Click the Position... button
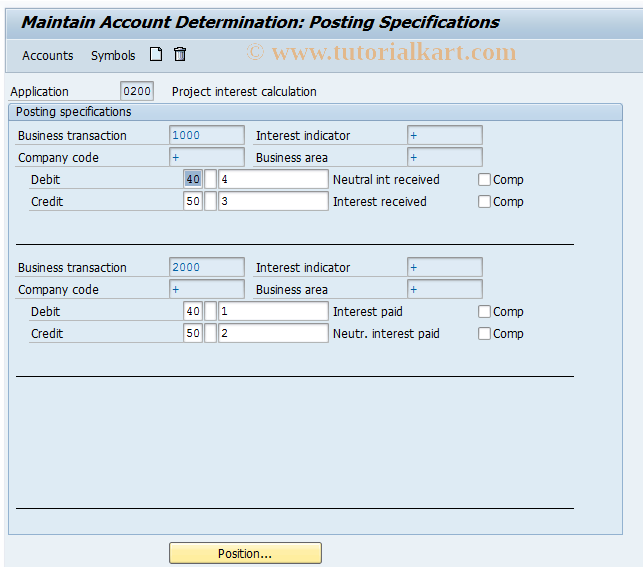The height and width of the screenshot is (567, 643). pos(245,553)
